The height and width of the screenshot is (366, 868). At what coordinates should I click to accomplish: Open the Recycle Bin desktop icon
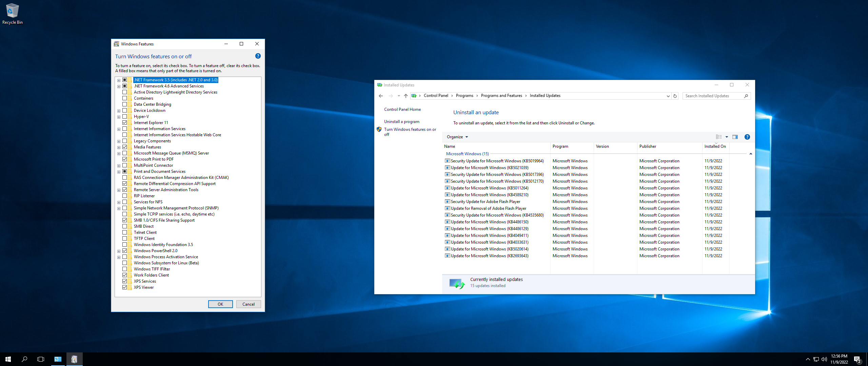12,14
